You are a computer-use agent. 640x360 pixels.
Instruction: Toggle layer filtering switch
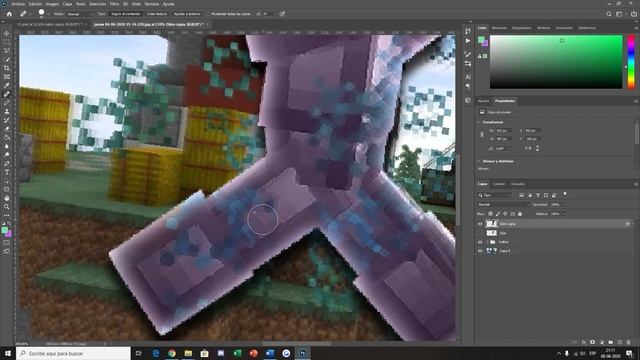pos(565,194)
